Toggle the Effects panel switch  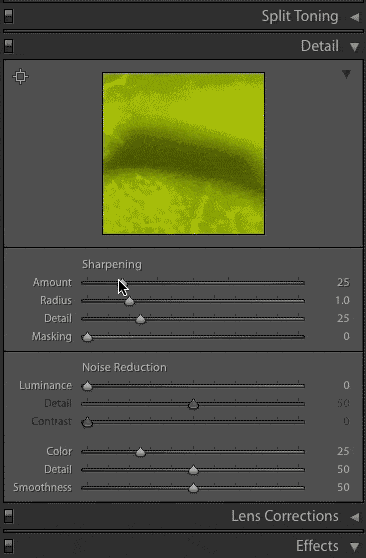click(9, 546)
